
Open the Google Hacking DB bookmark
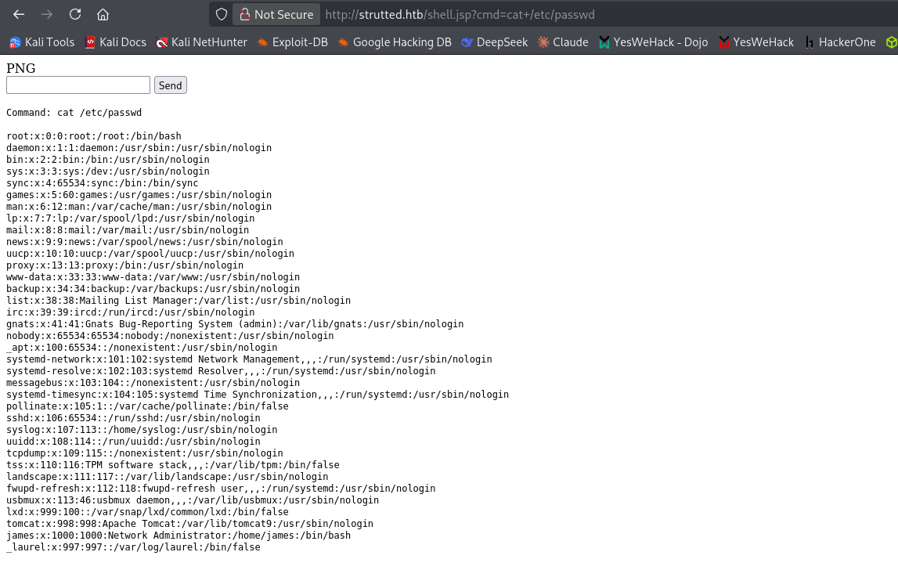[x=395, y=42]
